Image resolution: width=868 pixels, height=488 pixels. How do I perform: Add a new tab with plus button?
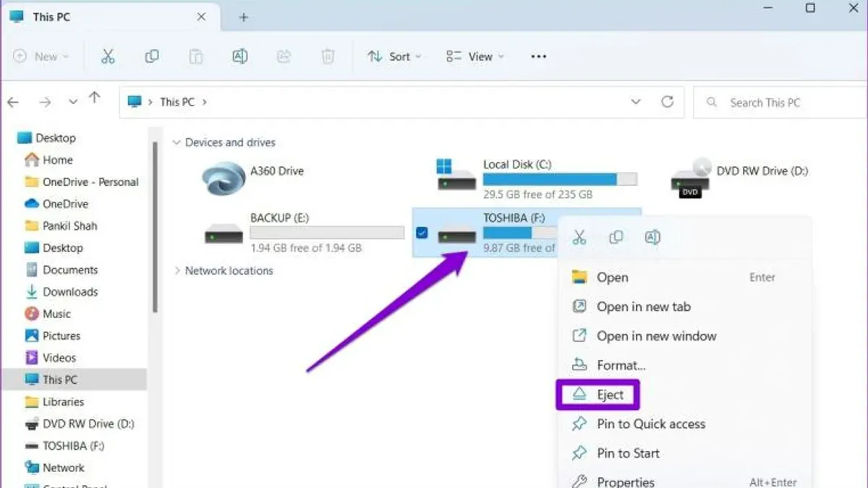click(x=244, y=17)
